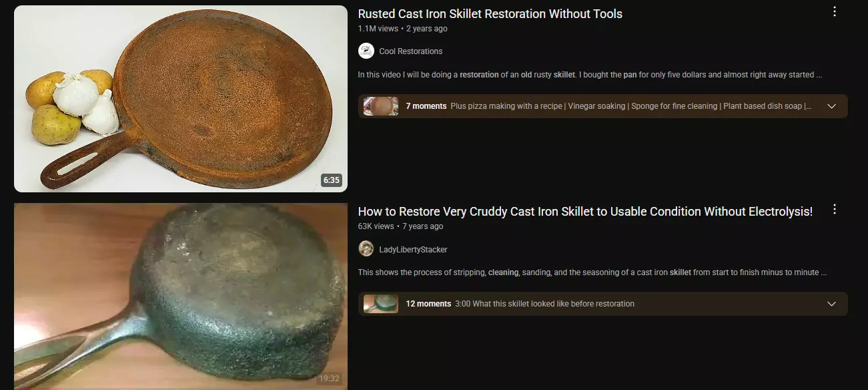
Task: Click the 12 moments preview thumbnail
Action: tap(381, 304)
